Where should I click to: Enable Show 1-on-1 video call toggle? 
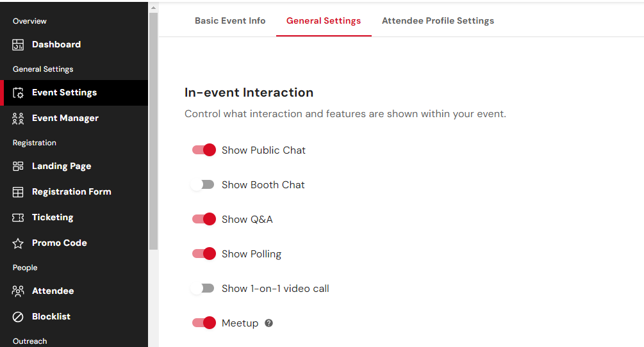click(x=202, y=288)
